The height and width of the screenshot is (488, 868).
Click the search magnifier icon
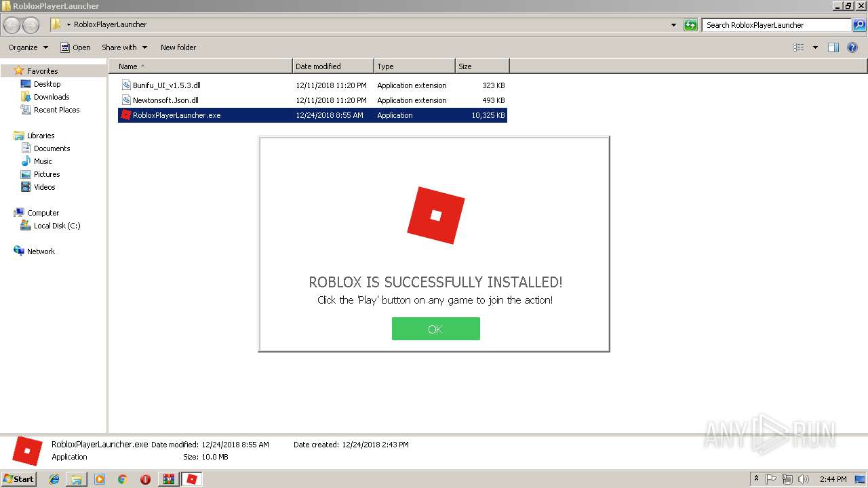[x=859, y=25]
